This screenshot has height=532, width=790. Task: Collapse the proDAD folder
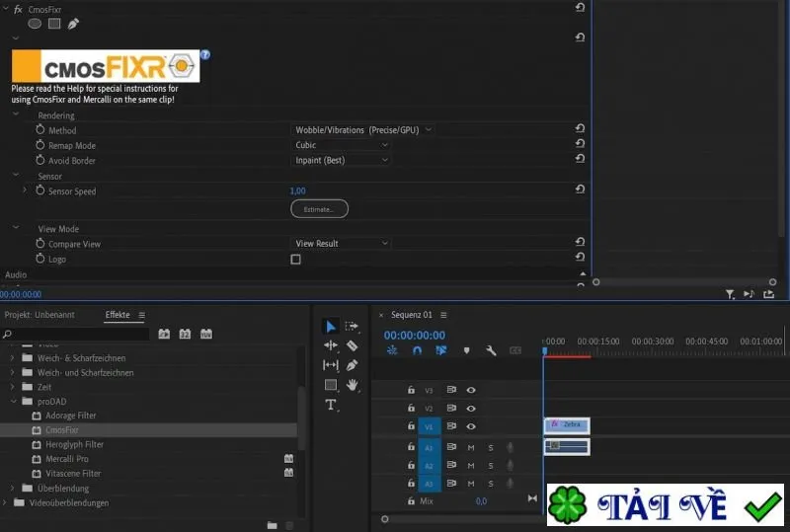[x=13, y=402]
